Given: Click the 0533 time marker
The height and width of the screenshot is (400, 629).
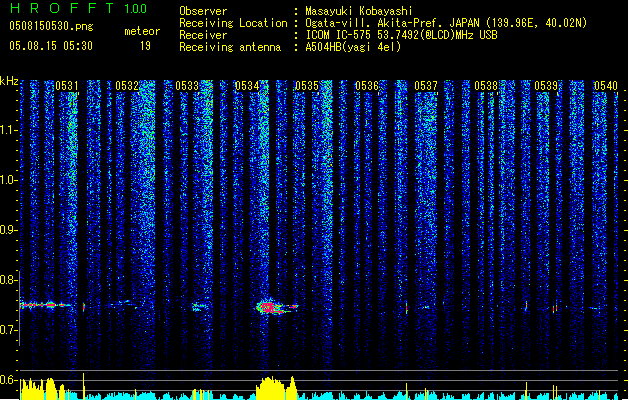Looking at the screenshot, I should pos(187,86).
